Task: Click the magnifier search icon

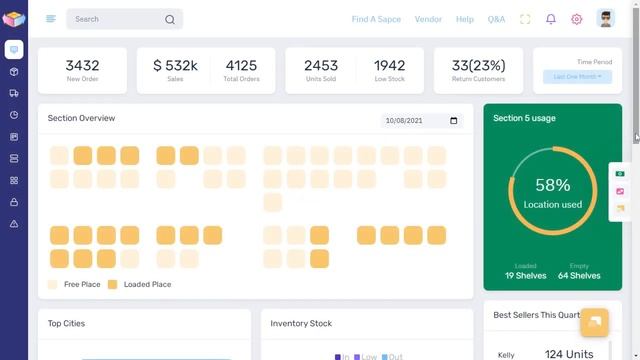Action: coord(170,19)
